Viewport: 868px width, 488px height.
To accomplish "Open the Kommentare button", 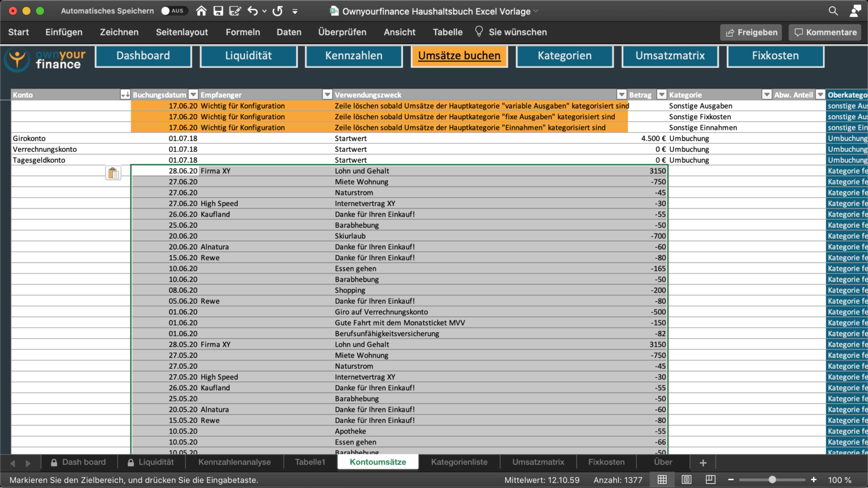I will [825, 32].
